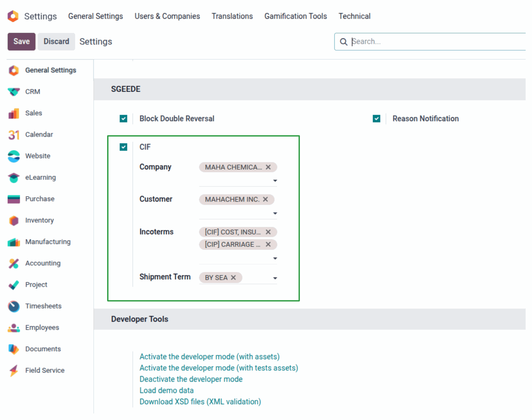
Task: Remove the MAHACHEM INC. customer tag
Action: click(265, 199)
